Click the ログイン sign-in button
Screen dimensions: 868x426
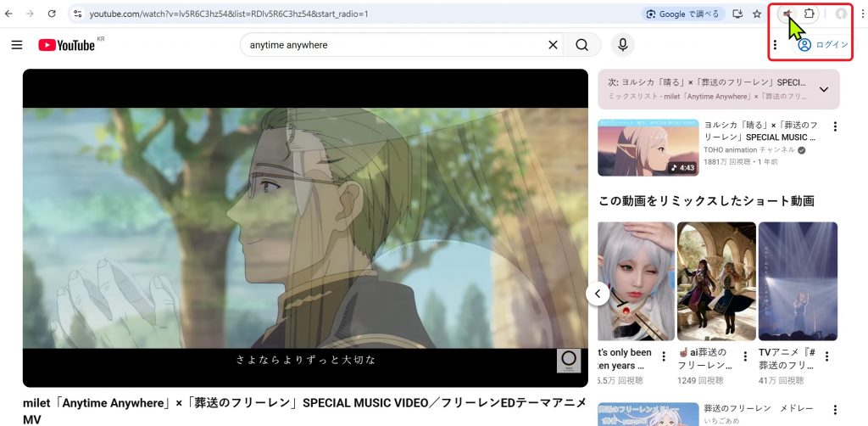tap(824, 45)
